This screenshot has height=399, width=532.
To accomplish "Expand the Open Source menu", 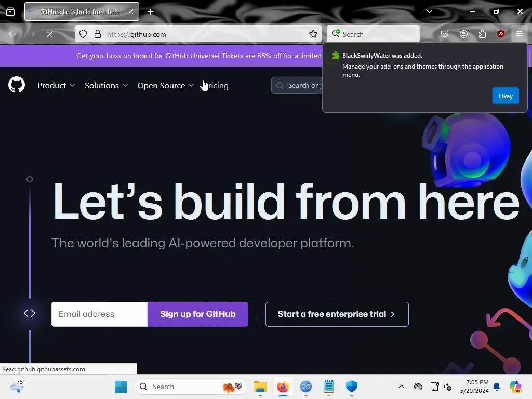I will [166, 86].
